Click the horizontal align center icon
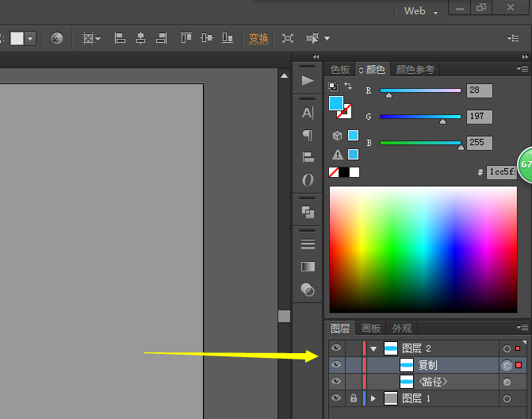Screen dimensions: 532x419 tap(140, 38)
